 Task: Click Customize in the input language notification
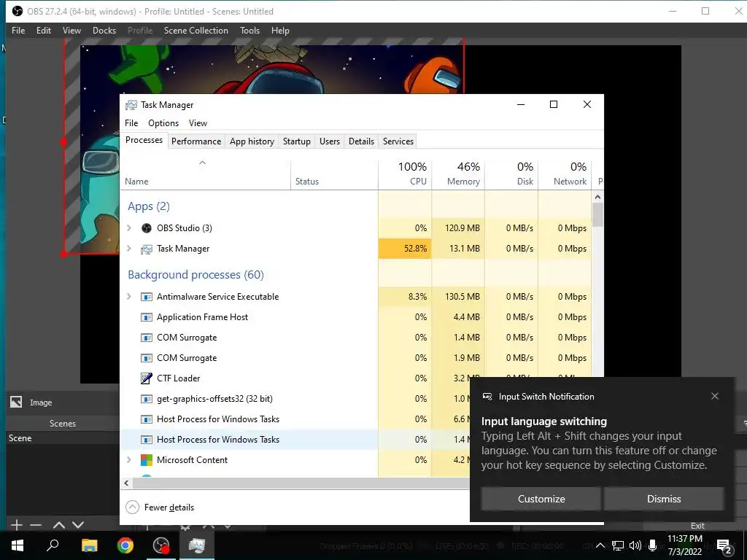(541, 499)
